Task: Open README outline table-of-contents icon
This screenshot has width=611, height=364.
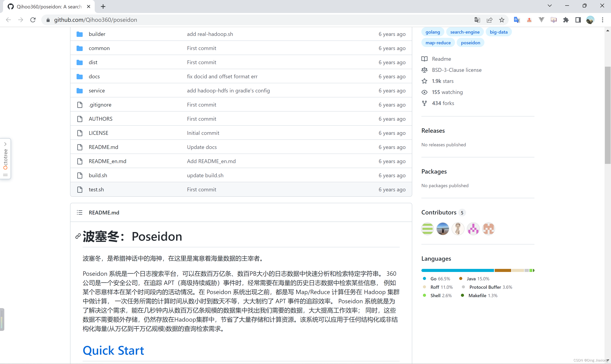Action: tap(79, 212)
